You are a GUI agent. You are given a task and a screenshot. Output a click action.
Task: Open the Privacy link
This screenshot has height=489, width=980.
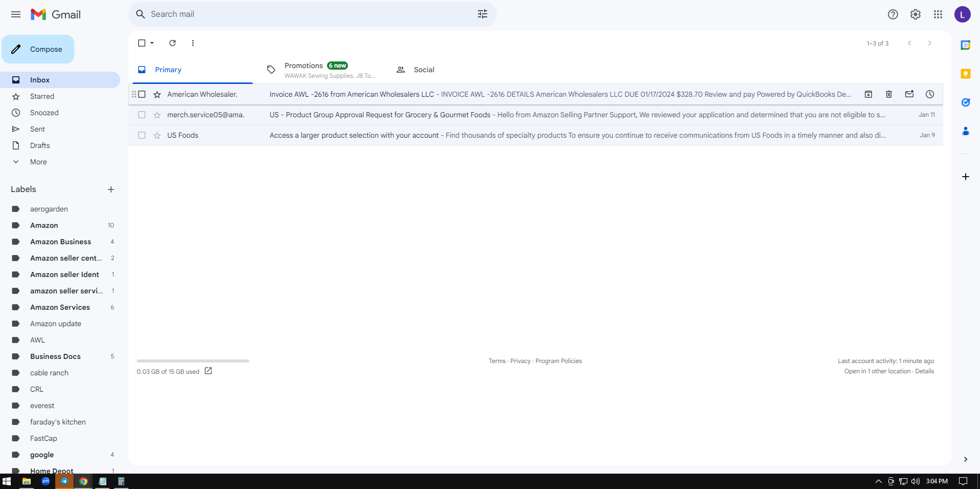coord(520,361)
